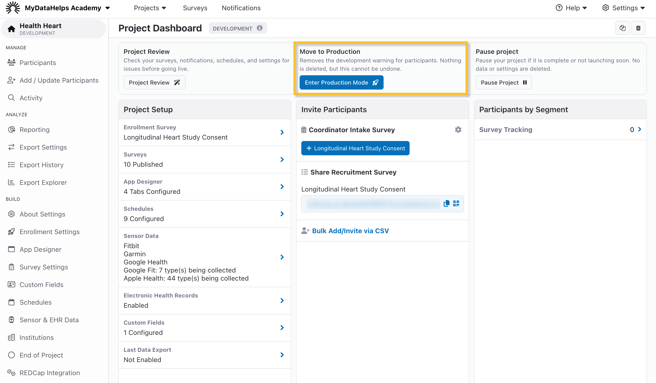Image resolution: width=656 pixels, height=383 pixels.
Task: Click Bulk Add/Invite via CSV link
Action: pos(350,231)
